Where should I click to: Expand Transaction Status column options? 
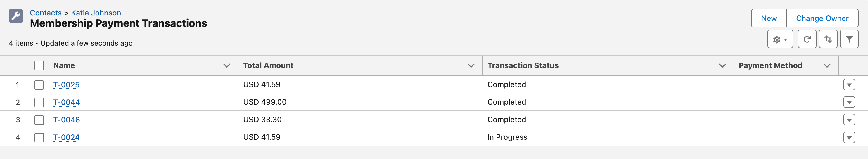(x=722, y=65)
